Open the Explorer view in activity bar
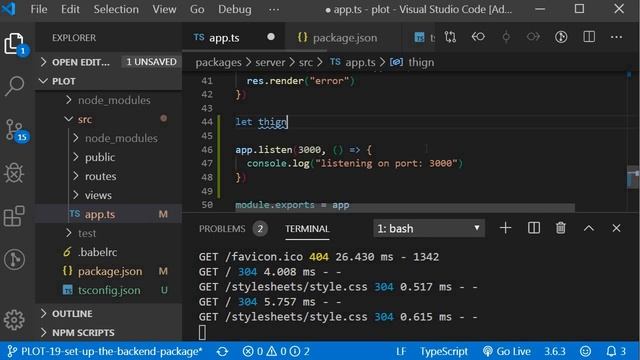 click(x=15, y=44)
